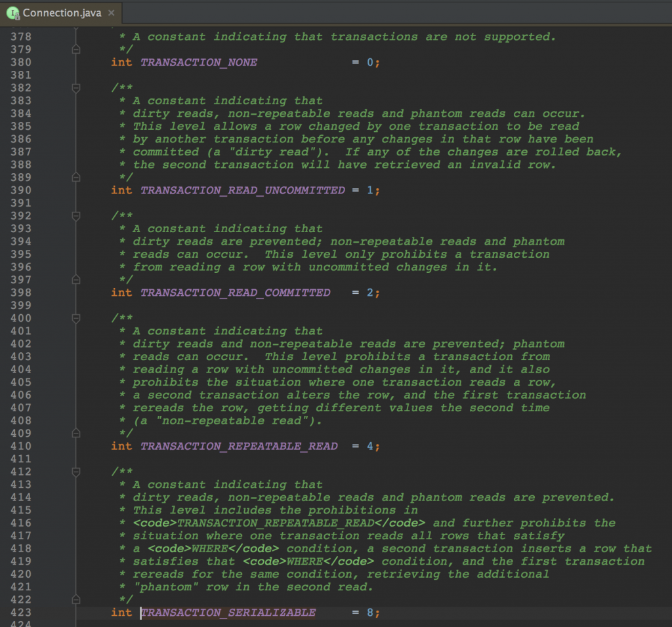Image resolution: width=672 pixels, height=627 pixels.
Task: Click <code>TRANSACTION_REPEATABLE_READ</code> in the line 416 comment
Action: pyautogui.click(x=279, y=523)
